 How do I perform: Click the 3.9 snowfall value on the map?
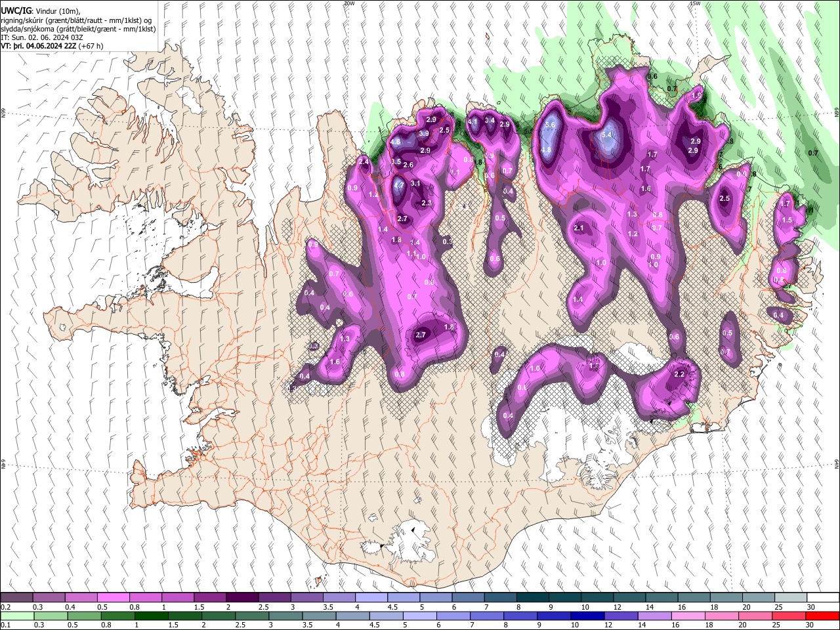pyautogui.click(x=424, y=133)
